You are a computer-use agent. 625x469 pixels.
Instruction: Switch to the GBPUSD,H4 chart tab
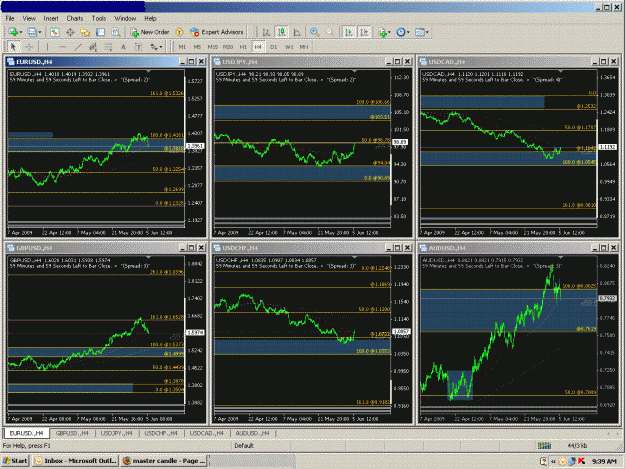pos(72,433)
